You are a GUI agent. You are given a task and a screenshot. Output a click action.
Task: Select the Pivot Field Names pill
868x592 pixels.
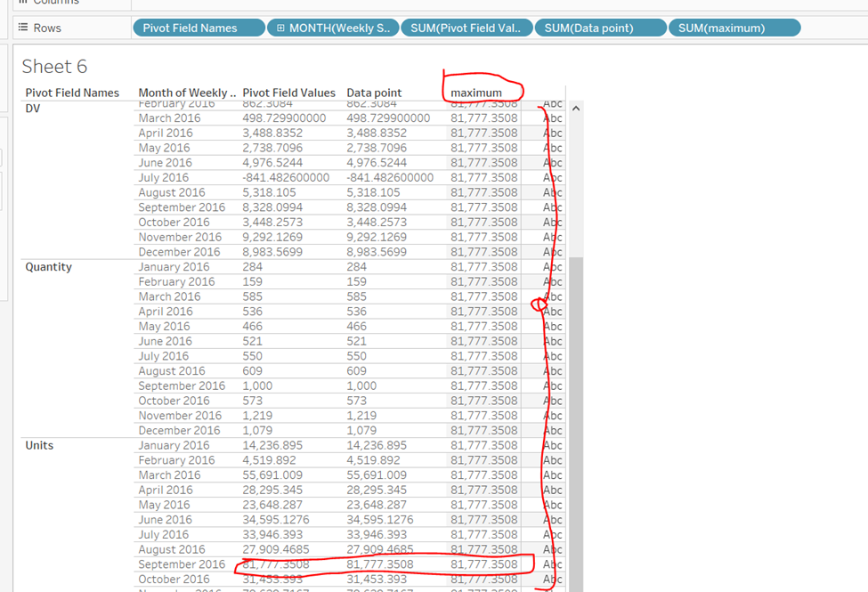[199, 28]
